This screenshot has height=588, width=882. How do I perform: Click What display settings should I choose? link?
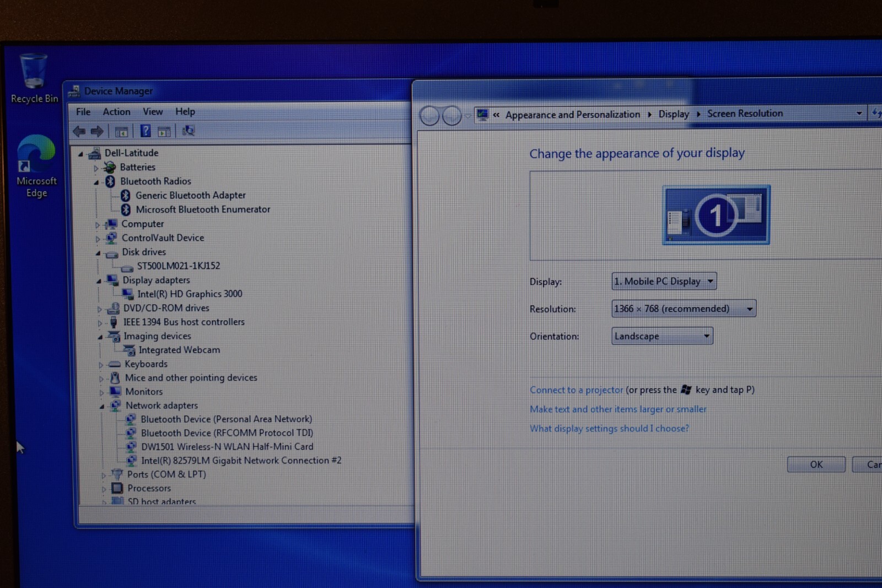point(609,429)
